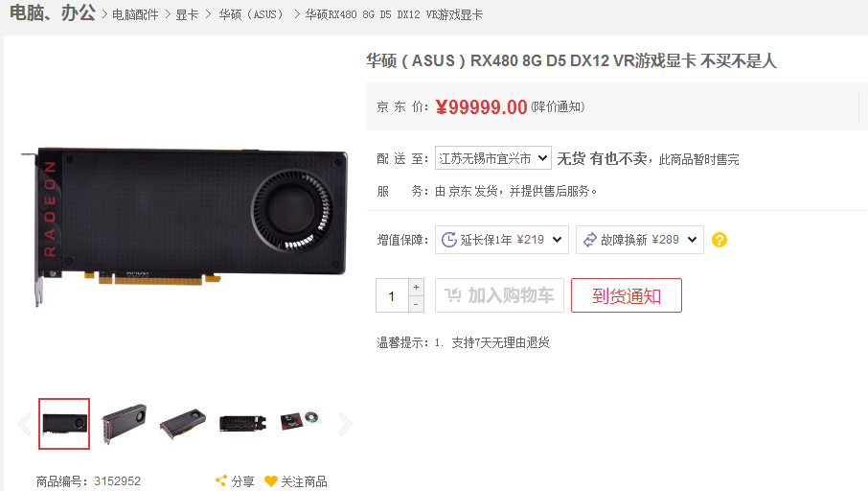The image size is (868, 491).
Task: Click the heart icon to follow the product
Action: click(271, 481)
